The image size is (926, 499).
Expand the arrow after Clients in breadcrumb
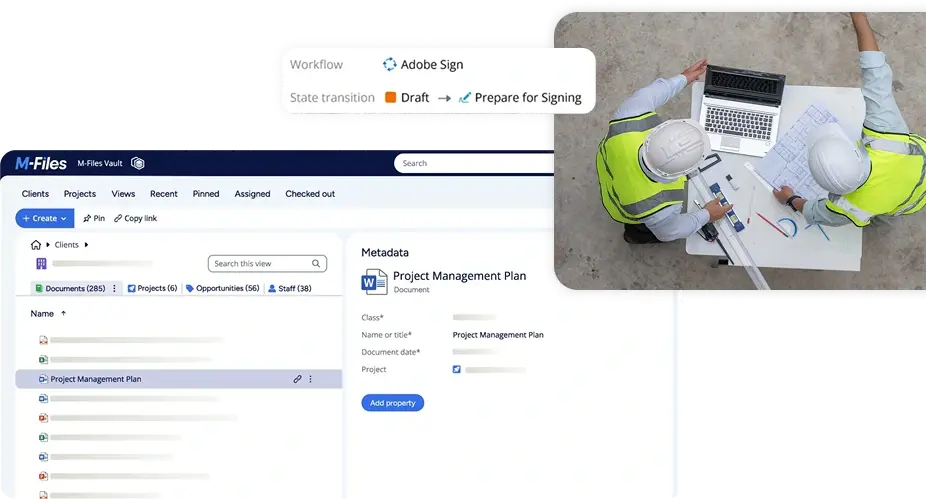pos(86,244)
